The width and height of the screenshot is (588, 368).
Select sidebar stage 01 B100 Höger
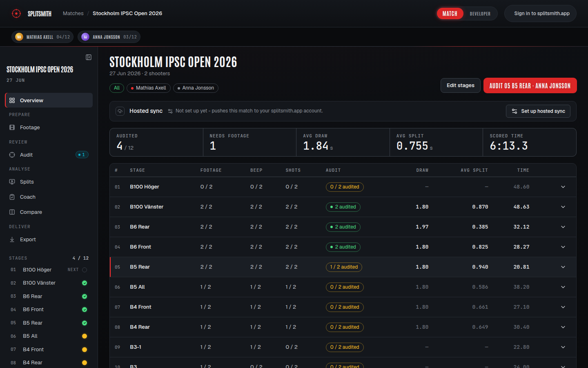pos(49,270)
